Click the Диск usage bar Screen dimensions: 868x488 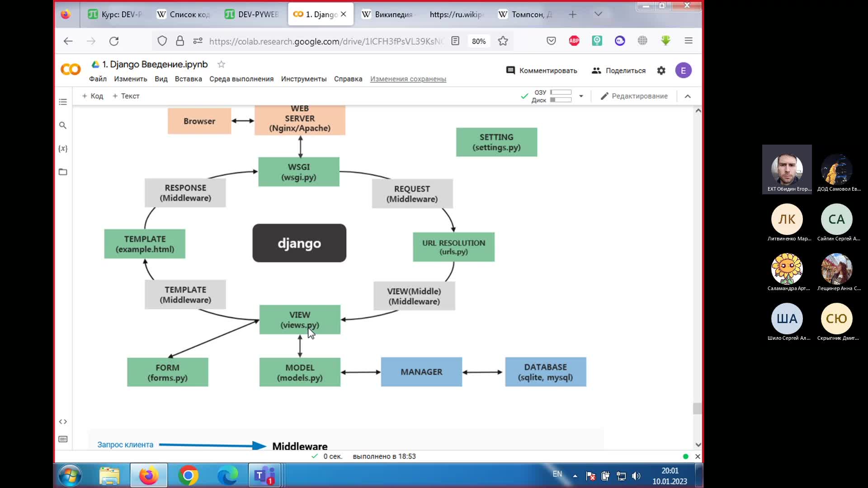pos(561,100)
